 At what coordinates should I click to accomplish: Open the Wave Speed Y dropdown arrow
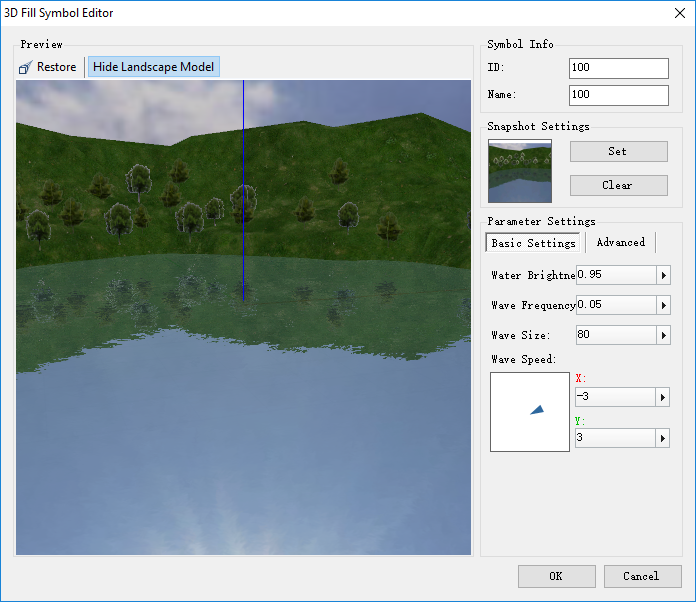[x=663, y=438]
